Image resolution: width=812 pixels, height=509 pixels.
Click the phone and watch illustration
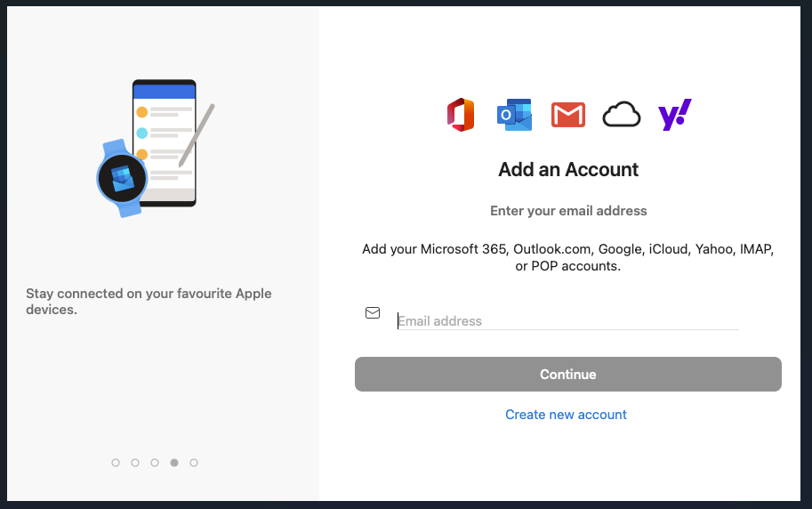[155, 149]
